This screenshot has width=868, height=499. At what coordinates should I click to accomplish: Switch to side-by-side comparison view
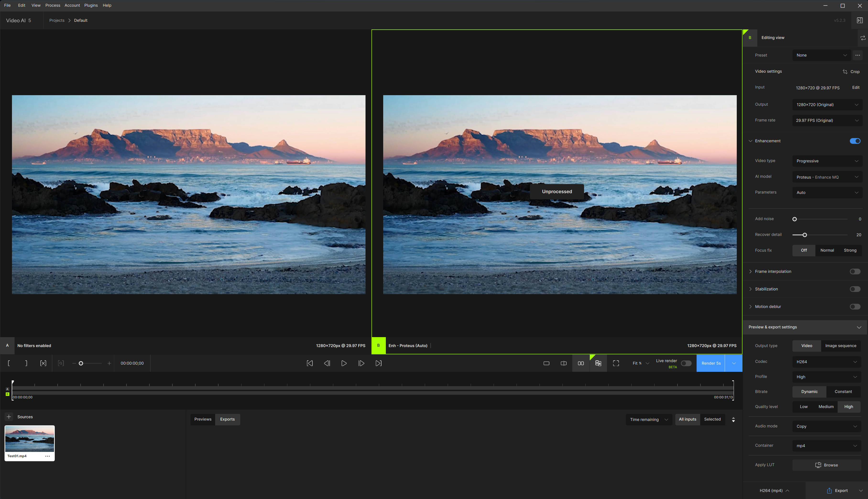581,363
